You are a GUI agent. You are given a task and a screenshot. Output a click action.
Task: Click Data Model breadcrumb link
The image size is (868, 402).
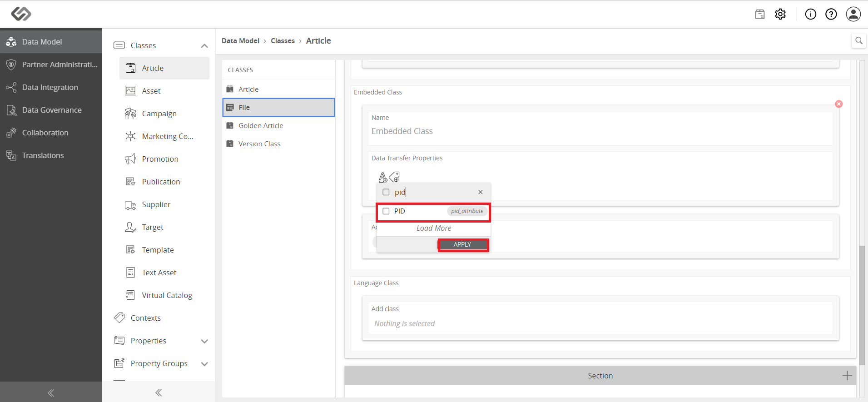(240, 41)
